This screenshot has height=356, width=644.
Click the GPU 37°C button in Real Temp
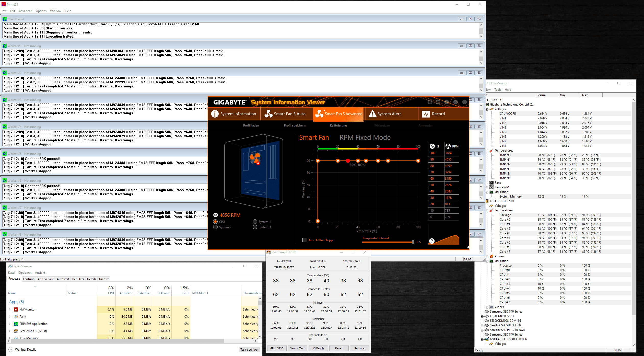(277, 348)
